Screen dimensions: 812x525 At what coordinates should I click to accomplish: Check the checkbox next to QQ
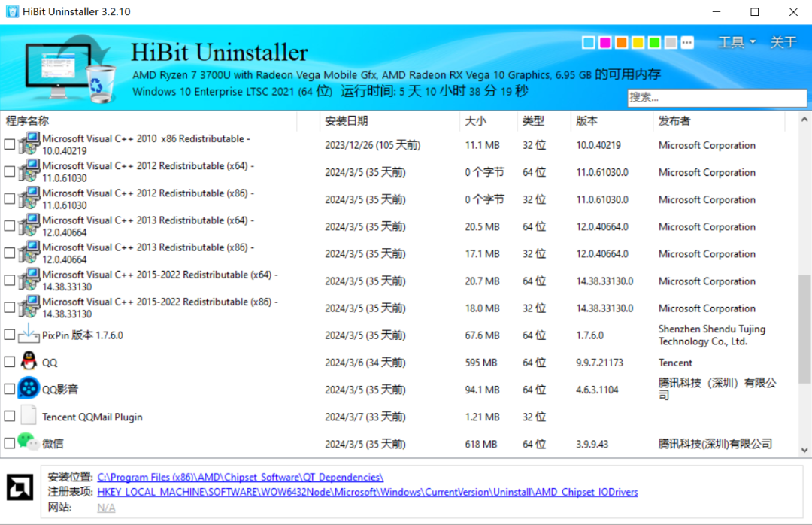tap(9, 362)
